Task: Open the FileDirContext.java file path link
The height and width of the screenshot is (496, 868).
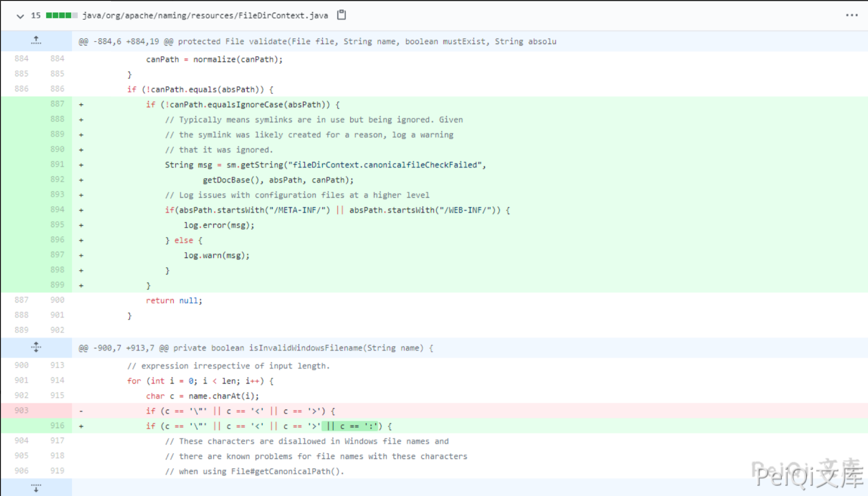Action: click(205, 15)
